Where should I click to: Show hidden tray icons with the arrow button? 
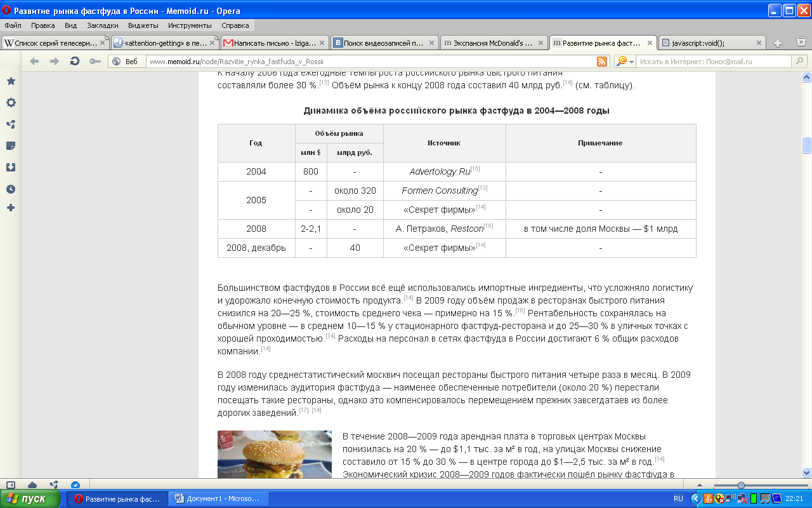[x=695, y=498]
